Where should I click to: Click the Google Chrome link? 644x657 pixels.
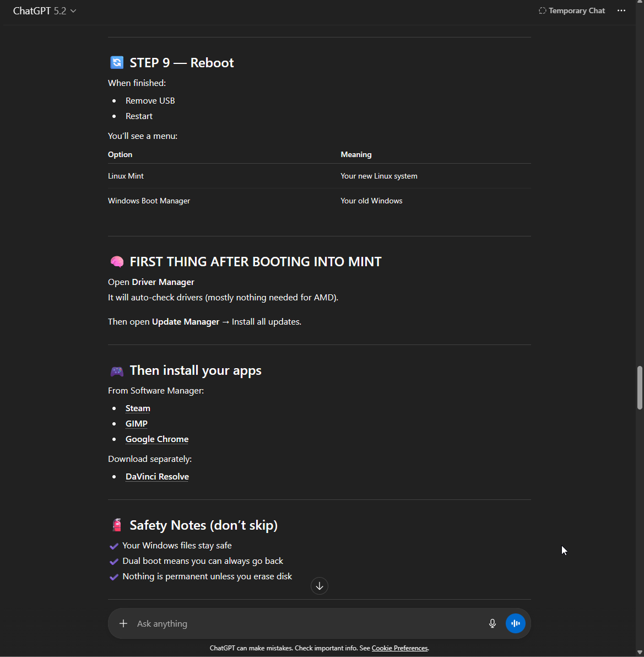[157, 439]
